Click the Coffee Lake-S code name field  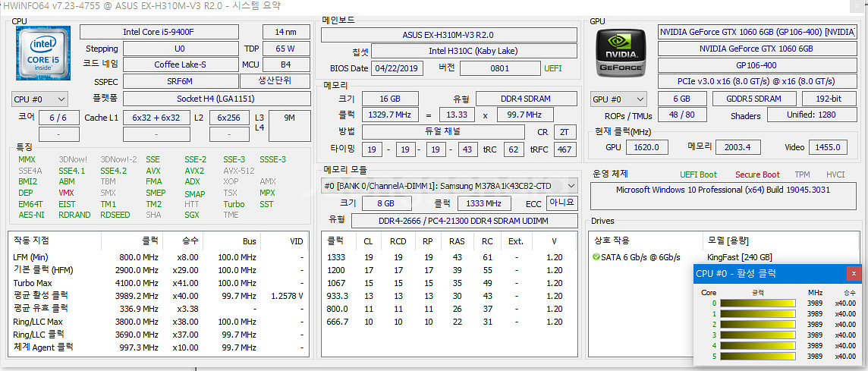click(180, 64)
